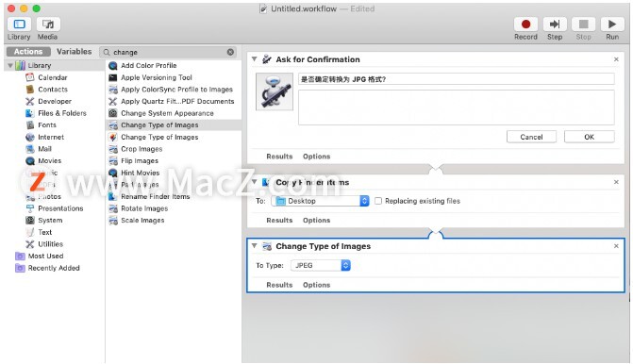Viewport: 633px width, 364px height.
Task: Select the Text library category
Action: 45,232
